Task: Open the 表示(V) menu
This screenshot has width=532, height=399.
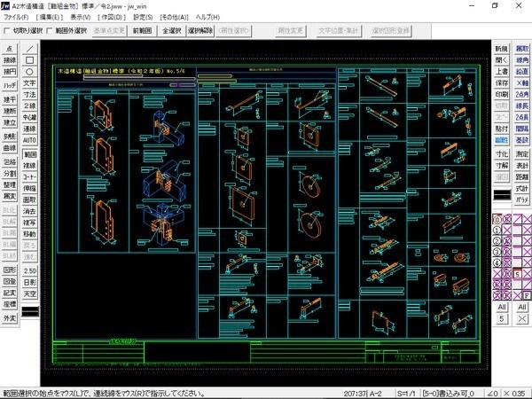Action: pos(81,17)
